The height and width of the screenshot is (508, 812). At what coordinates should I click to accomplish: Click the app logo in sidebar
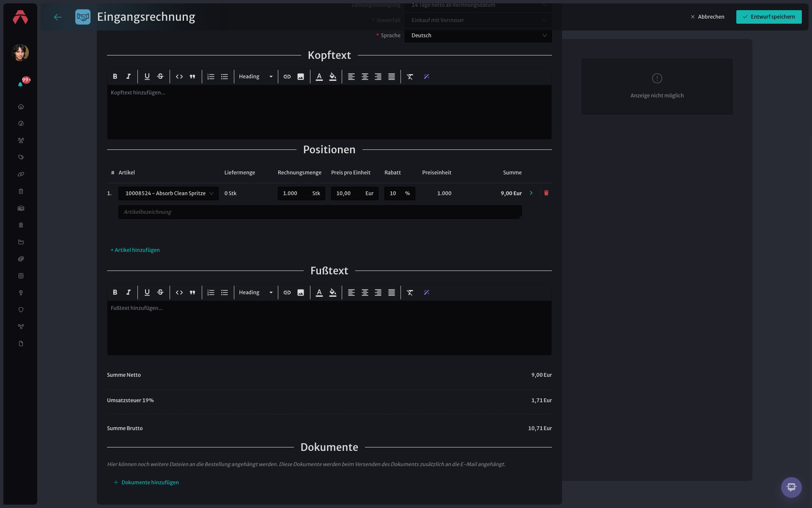click(x=20, y=17)
